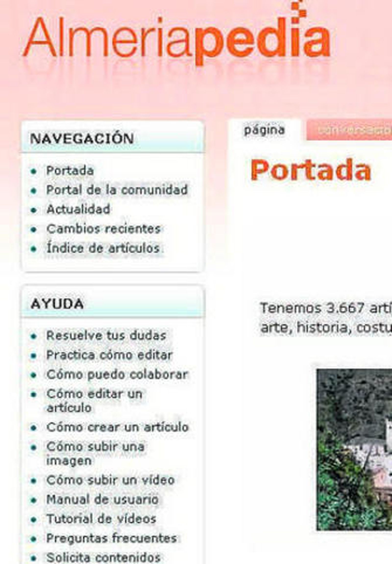Viewport: 392px width, 564px height.
Task: Click Cómo crear un artículo
Action: click(x=117, y=427)
